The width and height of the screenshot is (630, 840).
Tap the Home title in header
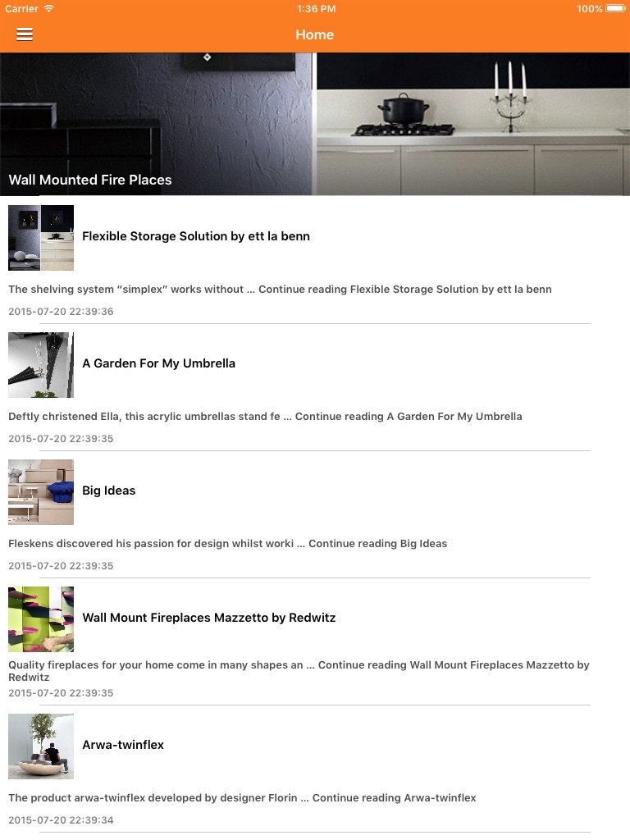315,34
